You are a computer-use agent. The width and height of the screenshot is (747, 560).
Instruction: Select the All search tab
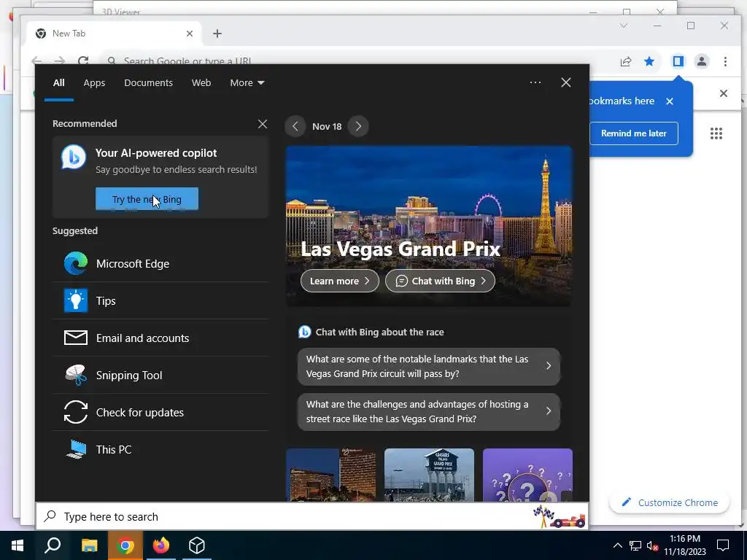58,83
